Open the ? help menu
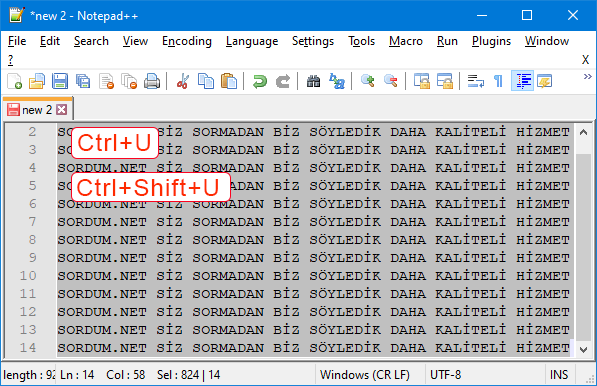Viewport: 597px width, 386px height. tap(11, 60)
